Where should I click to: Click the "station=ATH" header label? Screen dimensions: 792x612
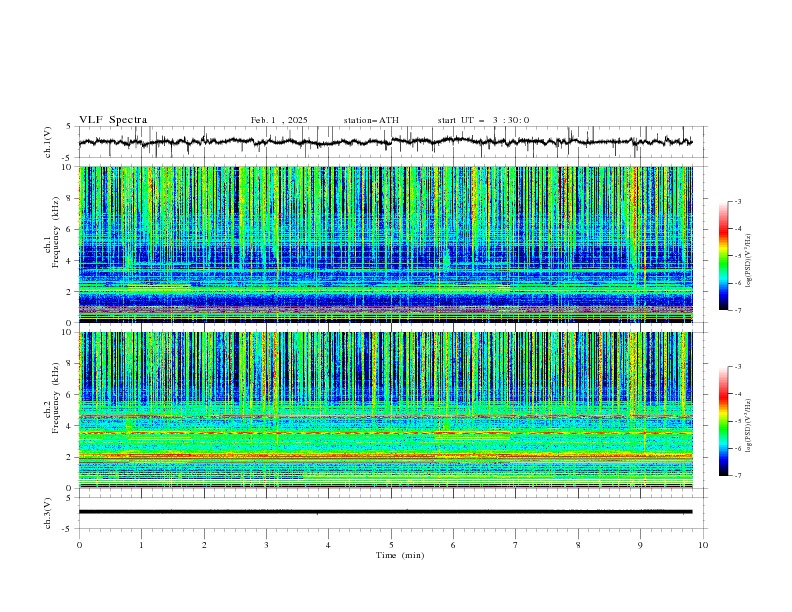[x=371, y=120]
